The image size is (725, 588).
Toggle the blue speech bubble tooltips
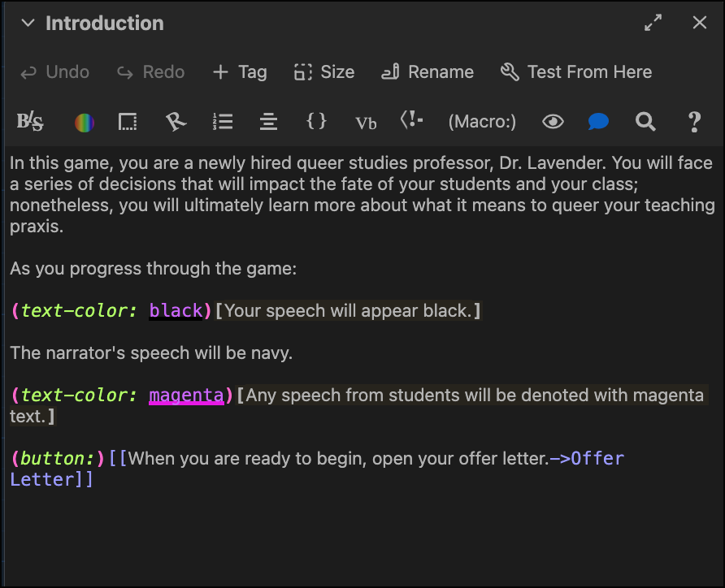tap(599, 122)
